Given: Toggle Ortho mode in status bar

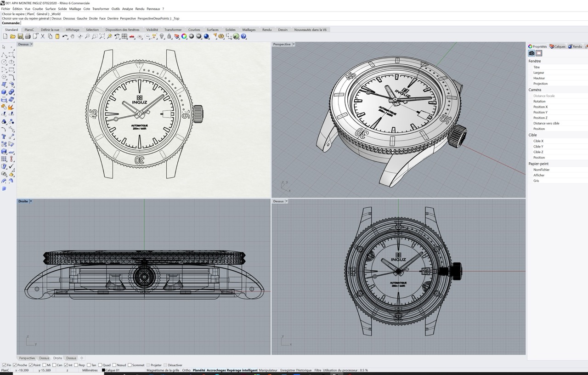Looking at the screenshot, I should tap(186, 370).
